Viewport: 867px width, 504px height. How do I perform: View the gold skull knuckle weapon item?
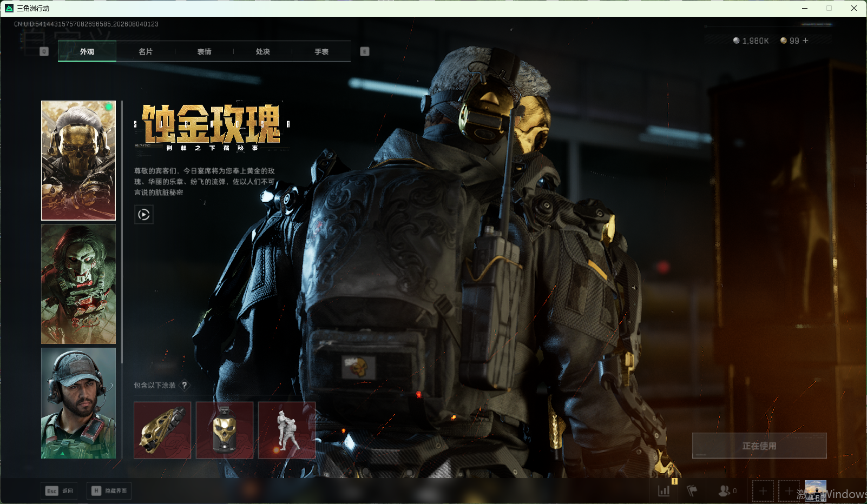coord(162,430)
